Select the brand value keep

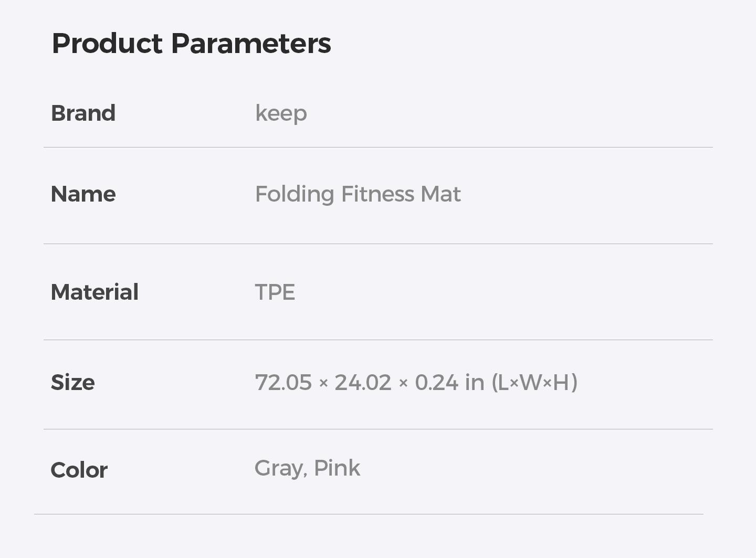[281, 113]
